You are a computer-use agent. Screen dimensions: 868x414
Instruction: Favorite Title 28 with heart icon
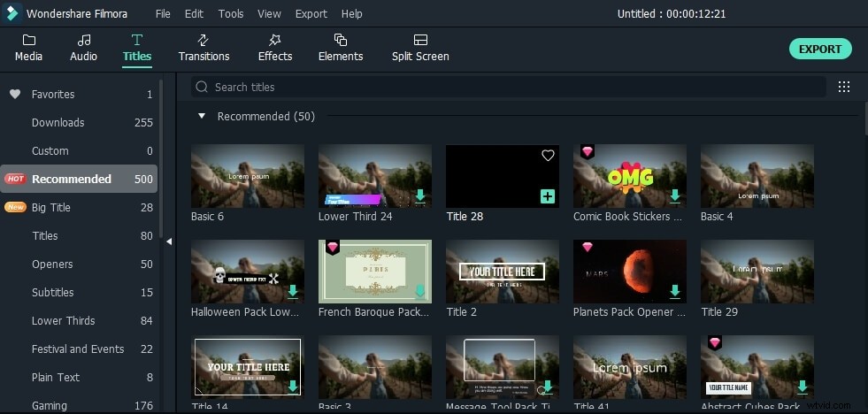point(548,156)
